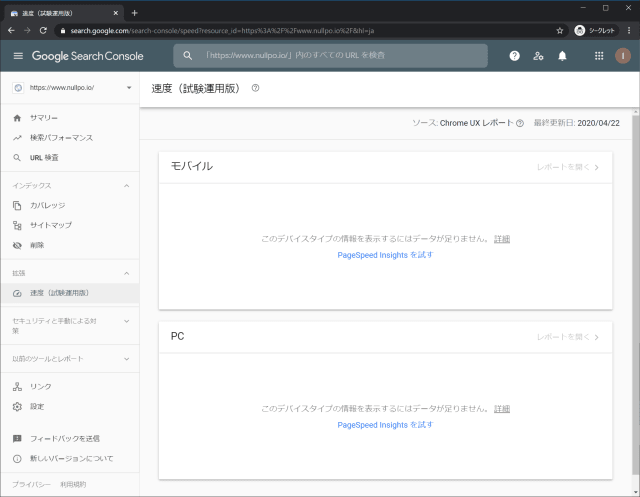Click 詳細 link in モバイル card

coord(502,239)
